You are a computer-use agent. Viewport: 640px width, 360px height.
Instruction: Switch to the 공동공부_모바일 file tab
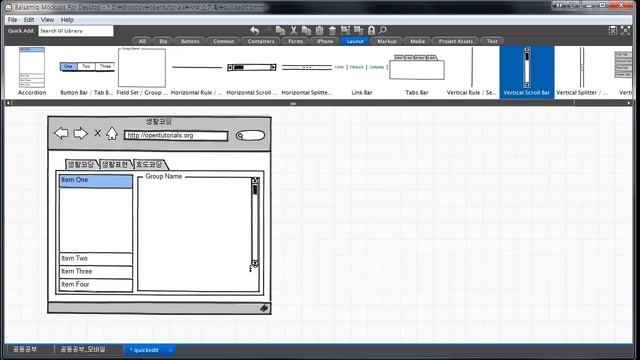[x=83, y=349]
